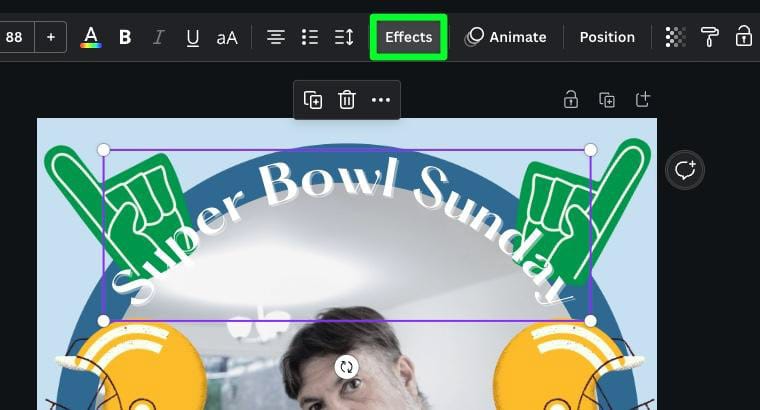
Task: Lock the element from the top toolbar
Action: coord(744,37)
